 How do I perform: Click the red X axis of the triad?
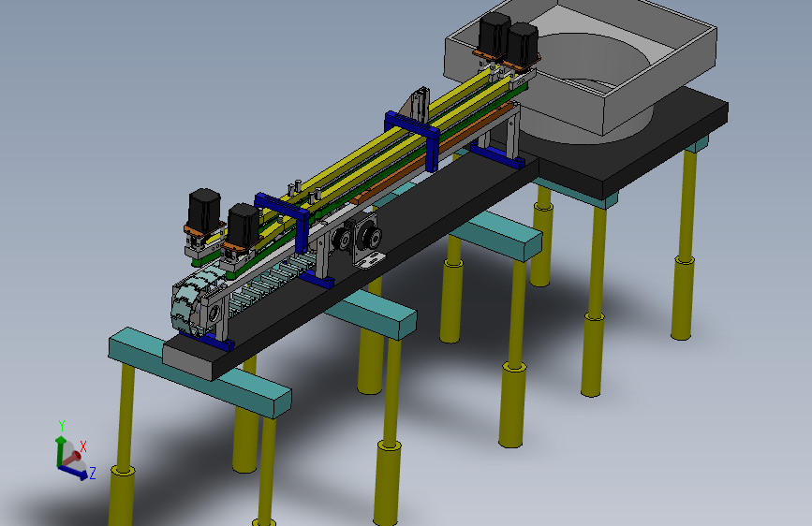pos(71,458)
